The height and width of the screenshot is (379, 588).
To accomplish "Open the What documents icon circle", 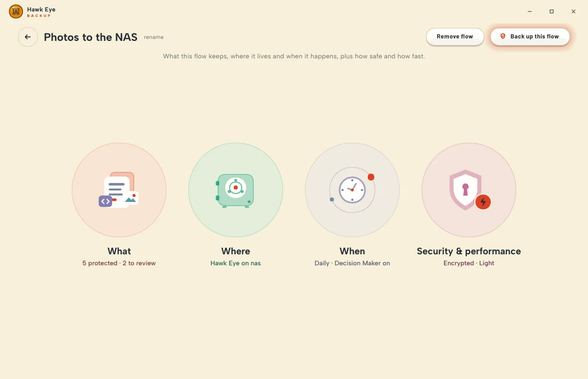I will 119,190.
